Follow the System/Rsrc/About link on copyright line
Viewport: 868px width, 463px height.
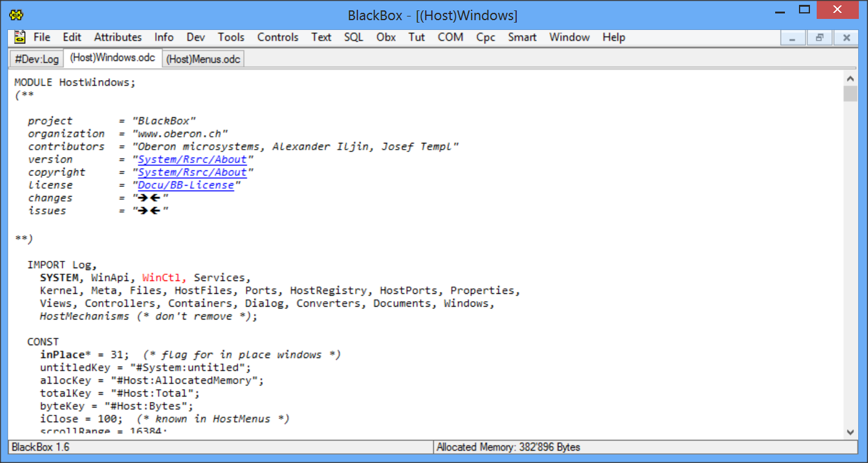tap(192, 172)
